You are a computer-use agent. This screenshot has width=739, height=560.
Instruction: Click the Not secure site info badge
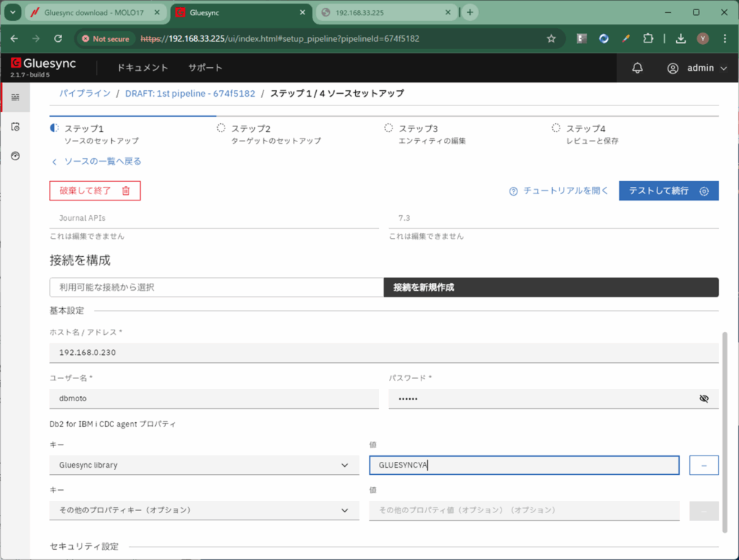tap(105, 39)
